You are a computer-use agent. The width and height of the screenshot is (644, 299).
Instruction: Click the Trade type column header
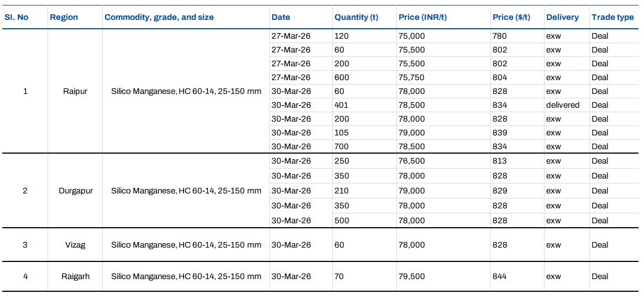tap(612, 17)
